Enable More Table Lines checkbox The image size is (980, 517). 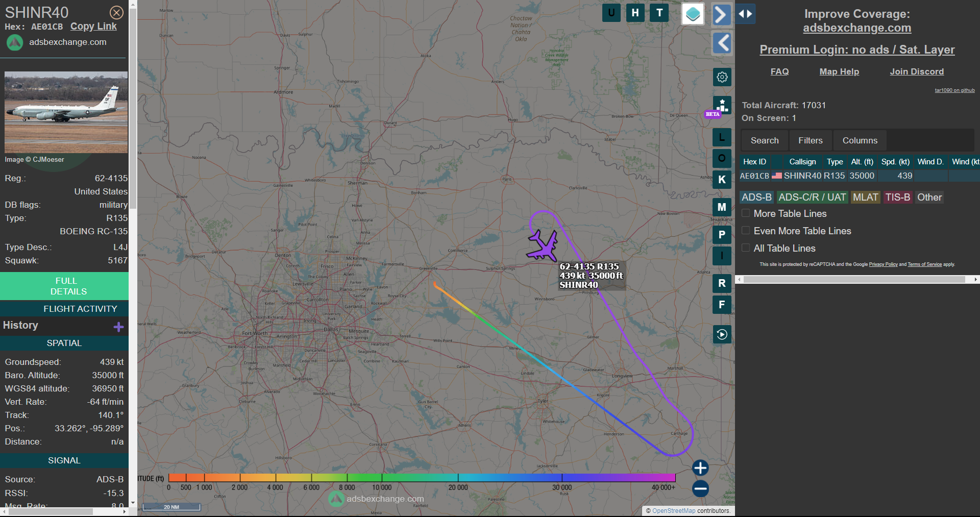[746, 213]
